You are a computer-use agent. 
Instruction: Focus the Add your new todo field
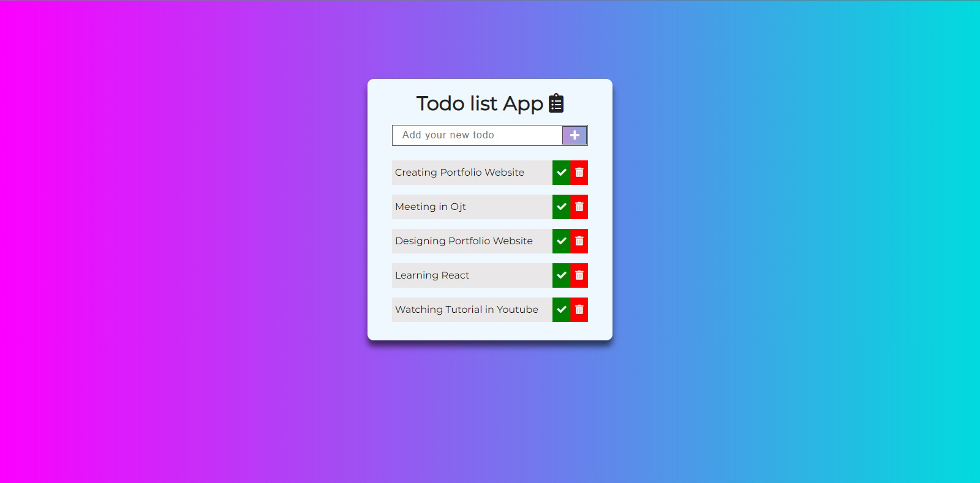coord(477,135)
